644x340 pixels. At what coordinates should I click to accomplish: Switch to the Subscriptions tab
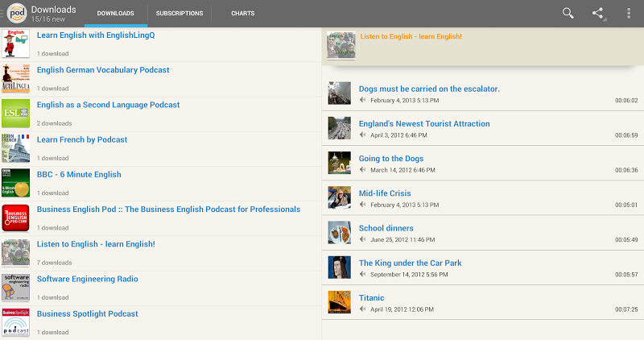click(x=180, y=14)
